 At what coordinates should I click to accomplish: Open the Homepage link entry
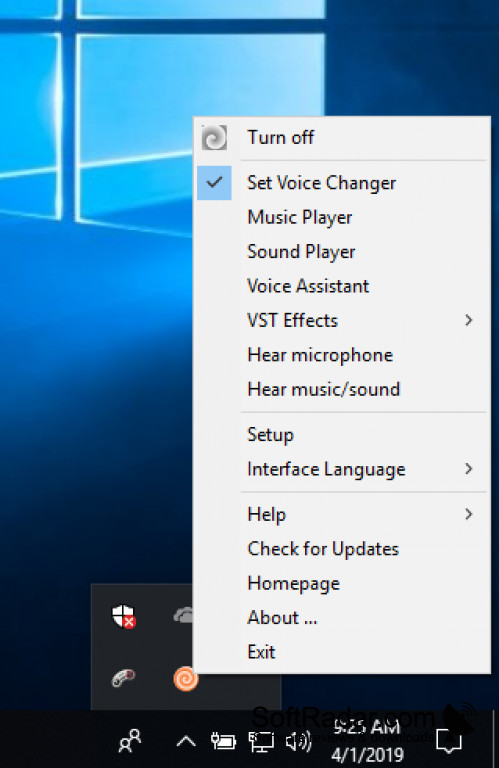pos(293,584)
